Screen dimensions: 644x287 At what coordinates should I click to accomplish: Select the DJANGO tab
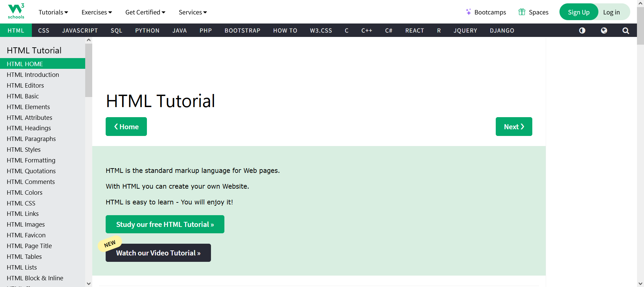coord(502,30)
